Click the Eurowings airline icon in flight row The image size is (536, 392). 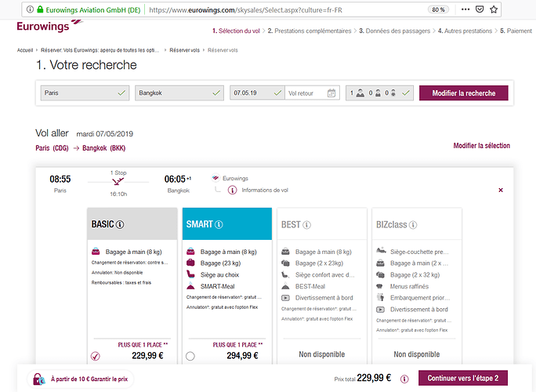click(215, 178)
